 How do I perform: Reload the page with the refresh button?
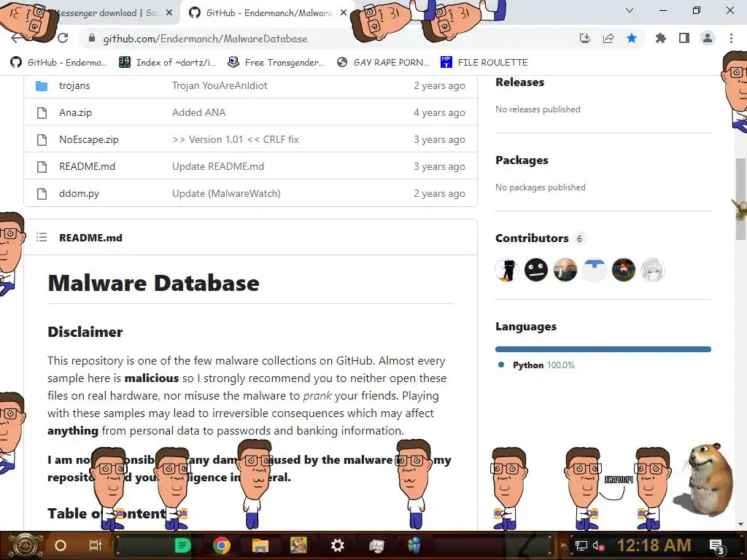[x=63, y=38]
